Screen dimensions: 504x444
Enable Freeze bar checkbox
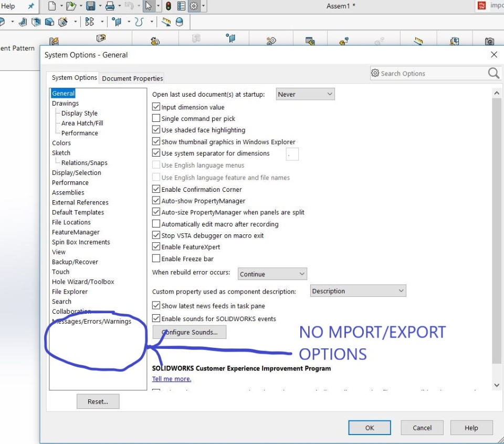pos(156,259)
